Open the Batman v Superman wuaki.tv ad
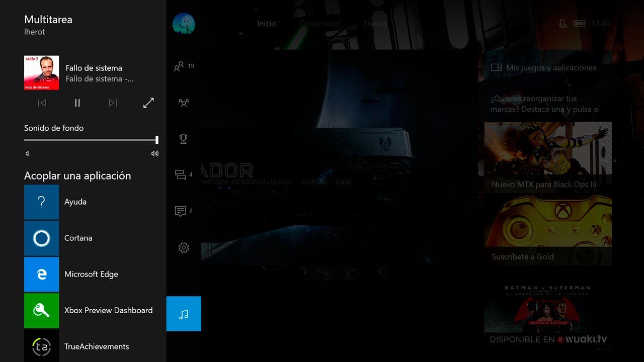The width and height of the screenshot is (644, 362). coord(548,313)
